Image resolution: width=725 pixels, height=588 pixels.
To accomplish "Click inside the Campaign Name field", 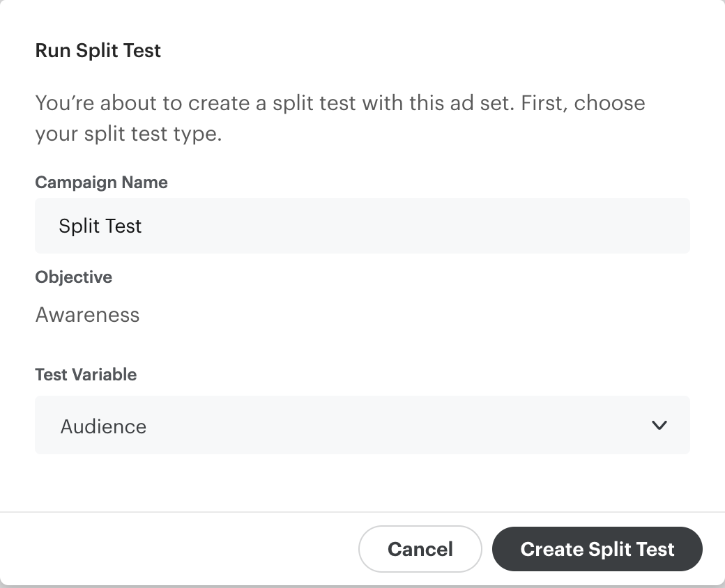I will point(362,226).
